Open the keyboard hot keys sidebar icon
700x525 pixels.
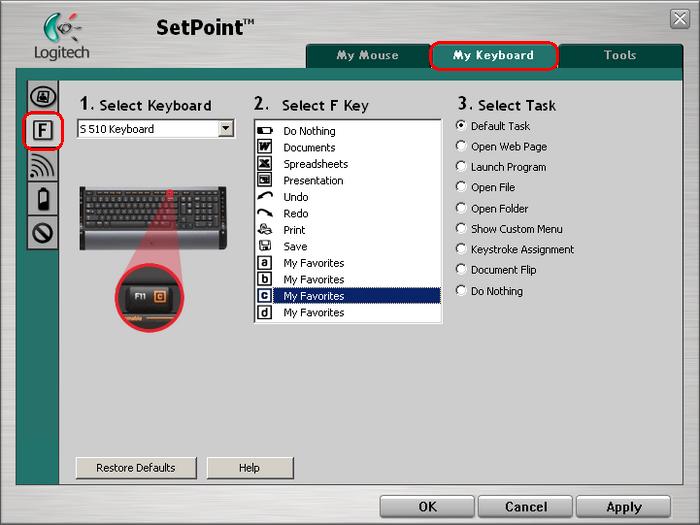pos(43,96)
